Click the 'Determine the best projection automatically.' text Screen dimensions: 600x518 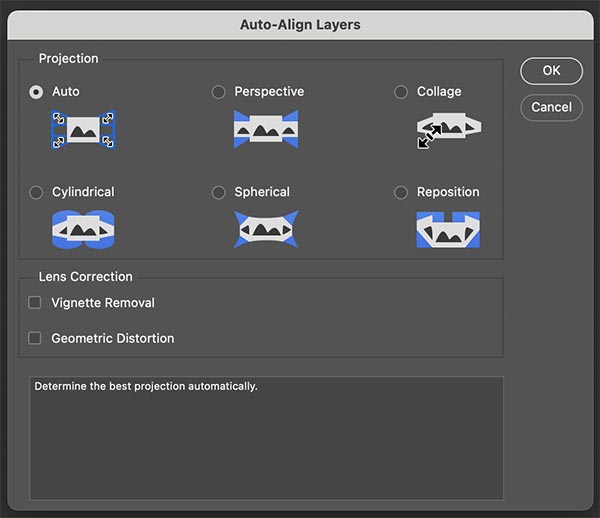pyautogui.click(x=146, y=386)
